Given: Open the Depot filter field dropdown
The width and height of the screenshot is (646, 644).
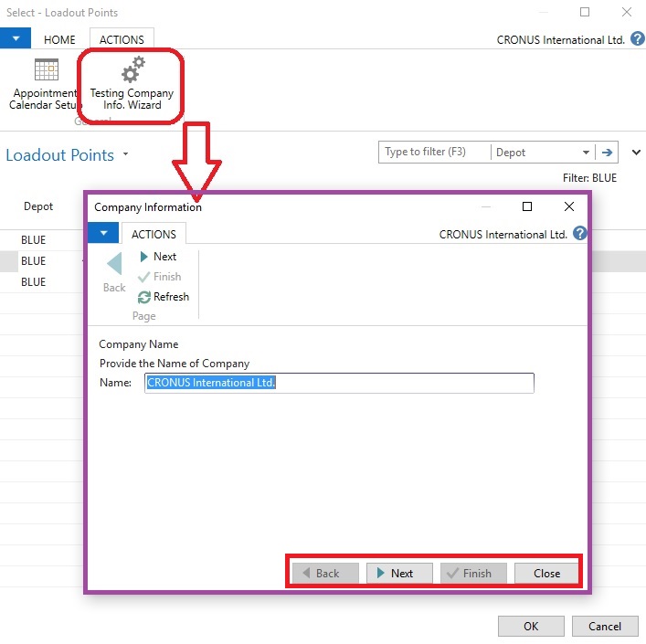Looking at the screenshot, I should click(x=586, y=153).
